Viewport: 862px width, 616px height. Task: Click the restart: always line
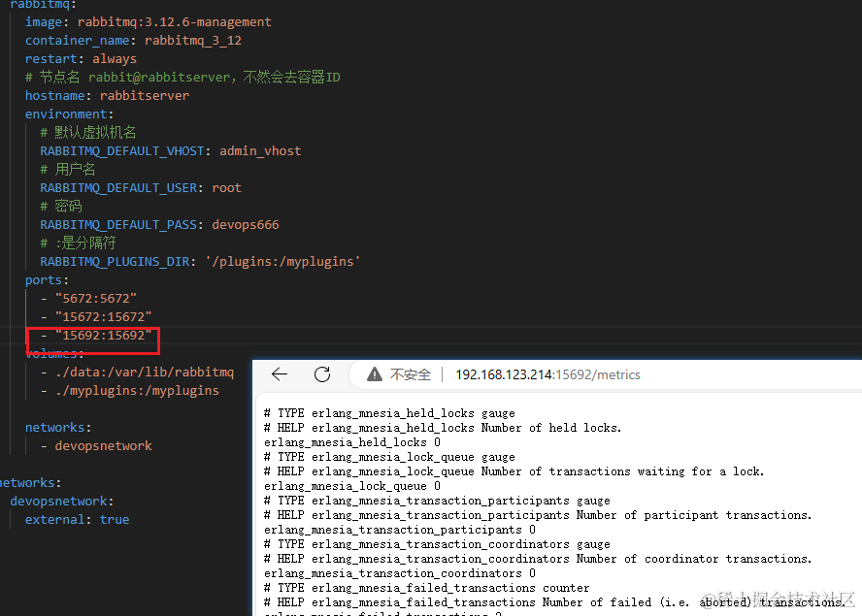tap(81, 59)
